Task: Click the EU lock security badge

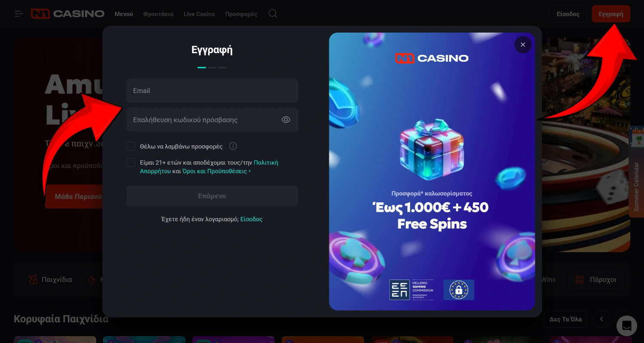Action: coord(459,289)
